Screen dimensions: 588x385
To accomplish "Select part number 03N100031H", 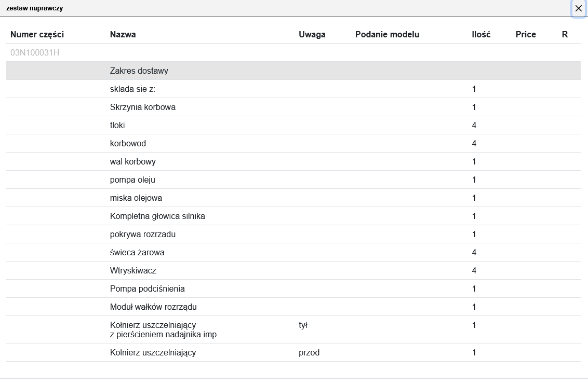I will click(35, 52).
